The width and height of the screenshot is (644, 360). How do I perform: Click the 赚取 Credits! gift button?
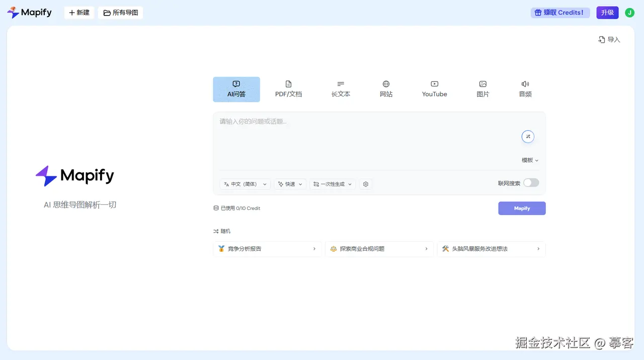point(560,13)
